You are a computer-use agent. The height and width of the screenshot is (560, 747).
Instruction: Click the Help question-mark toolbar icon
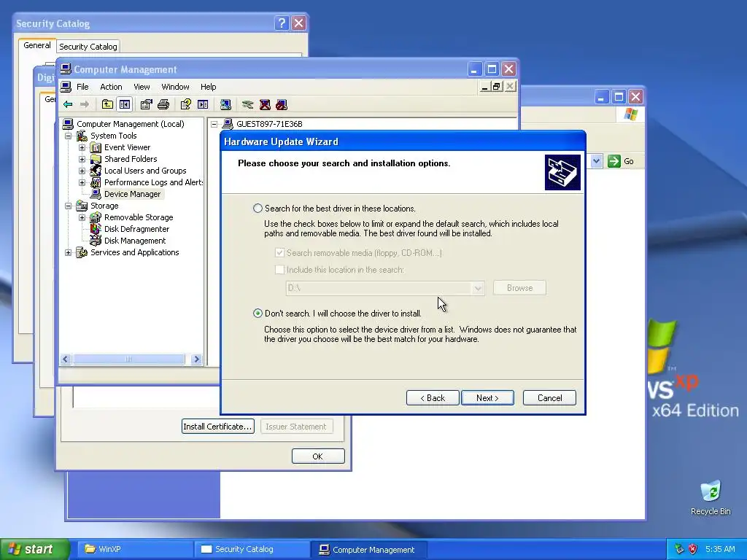(186, 104)
